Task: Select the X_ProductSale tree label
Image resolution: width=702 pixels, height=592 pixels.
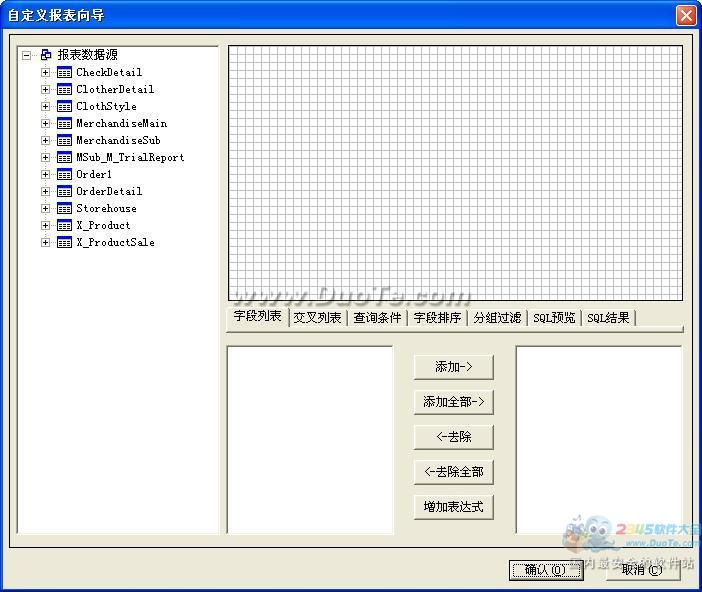Action: click(115, 242)
